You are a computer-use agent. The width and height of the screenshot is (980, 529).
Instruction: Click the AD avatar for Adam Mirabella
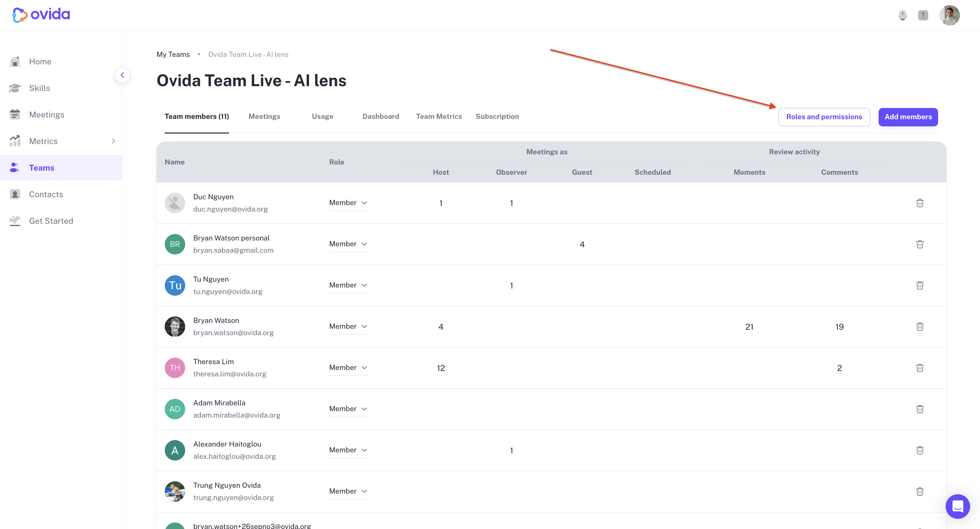pyautogui.click(x=175, y=409)
